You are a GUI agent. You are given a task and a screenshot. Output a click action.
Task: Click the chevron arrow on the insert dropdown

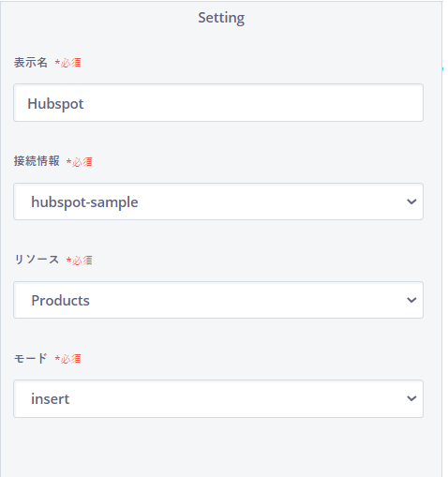(411, 398)
